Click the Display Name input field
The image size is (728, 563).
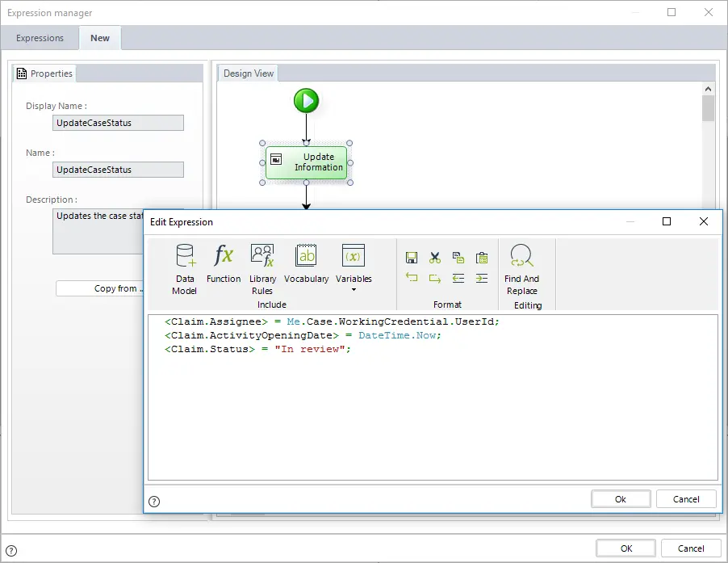click(118, 123)
